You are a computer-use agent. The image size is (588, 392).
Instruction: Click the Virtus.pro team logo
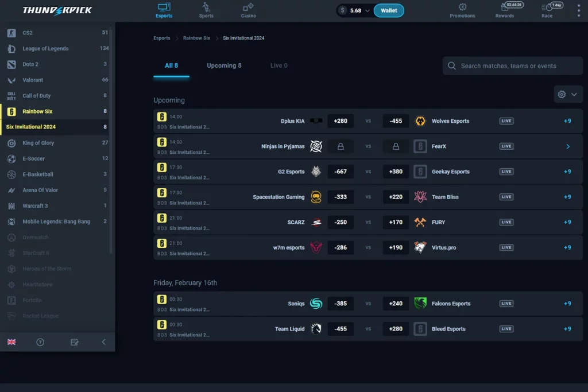(x=420, y=247)
